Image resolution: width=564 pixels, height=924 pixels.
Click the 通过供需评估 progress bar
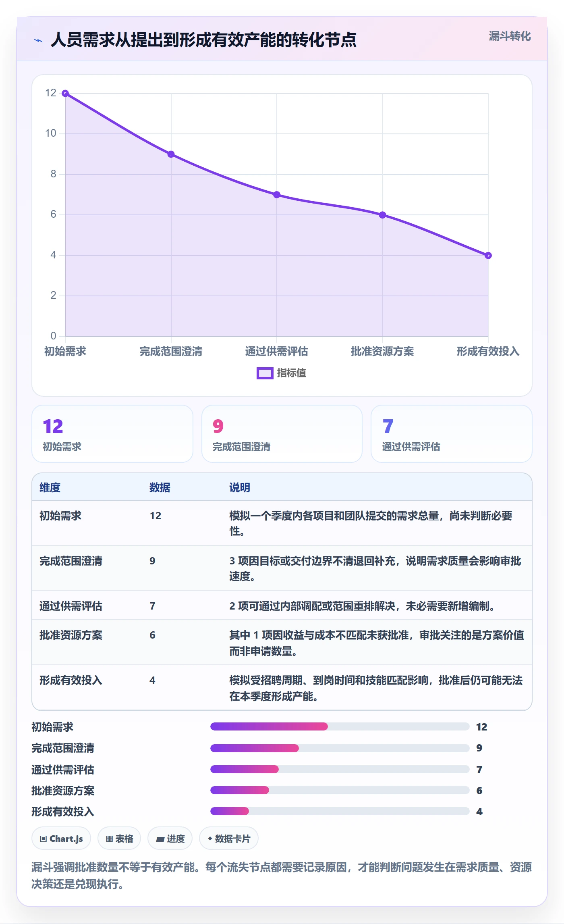pyautogui.click(x=340, y=769)
